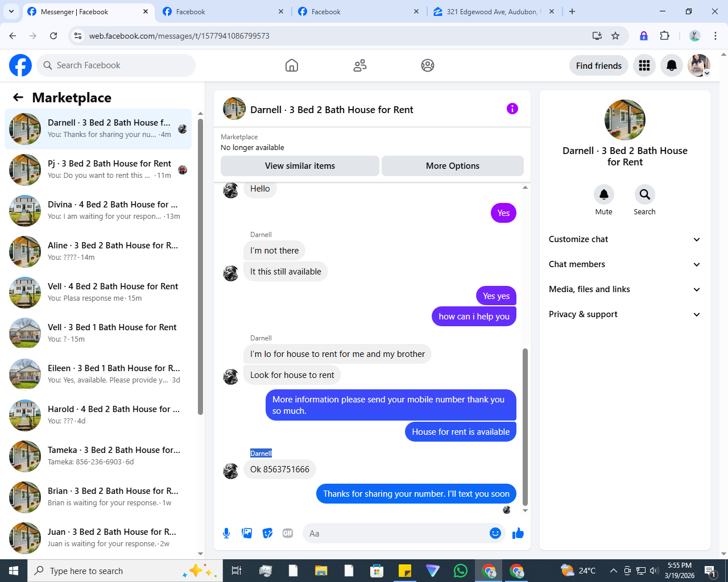Open conversation information icon
Screen dimensions: 728x582
(512, 109)
